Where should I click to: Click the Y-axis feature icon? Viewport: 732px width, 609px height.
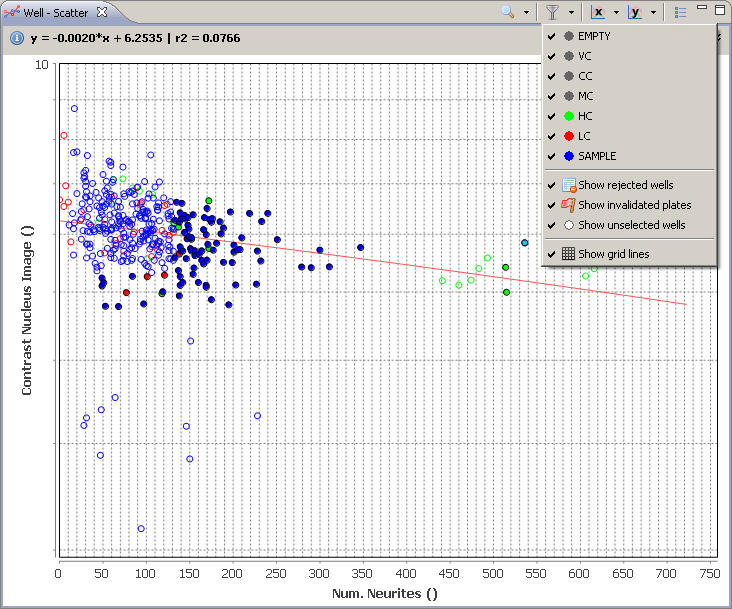635,12
